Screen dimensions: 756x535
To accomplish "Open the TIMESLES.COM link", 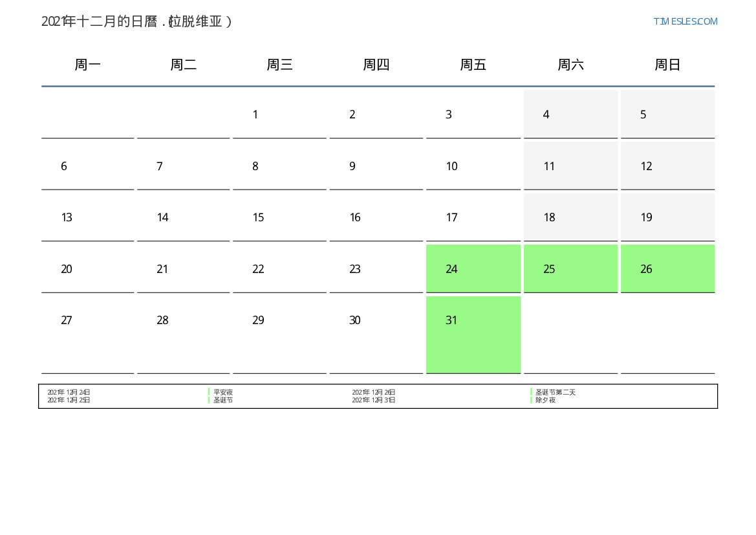I will point(685,21).
